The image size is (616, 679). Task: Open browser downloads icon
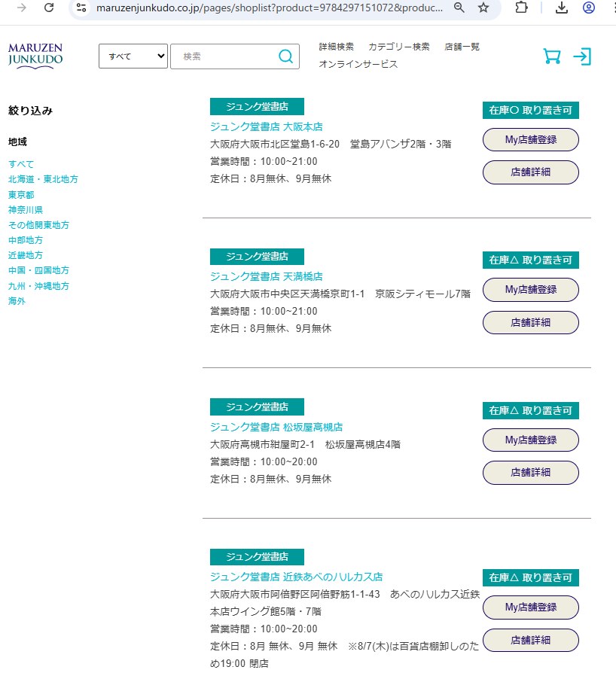562,8
